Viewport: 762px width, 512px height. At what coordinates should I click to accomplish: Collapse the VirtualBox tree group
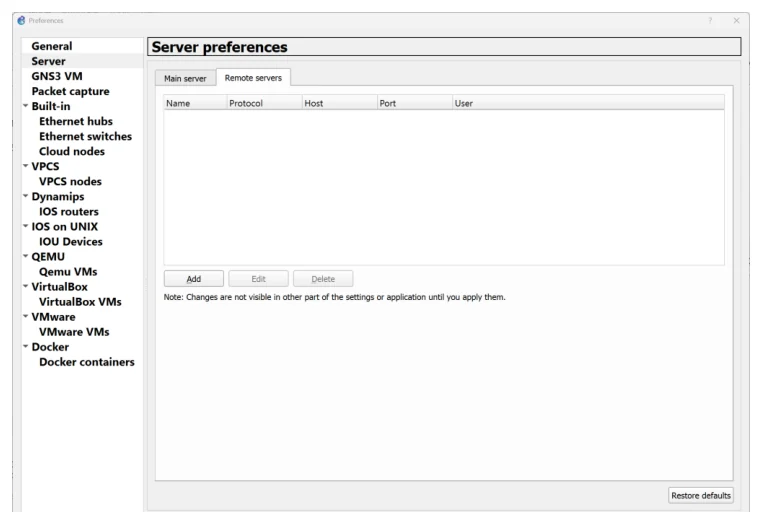(x=25, y=286)
